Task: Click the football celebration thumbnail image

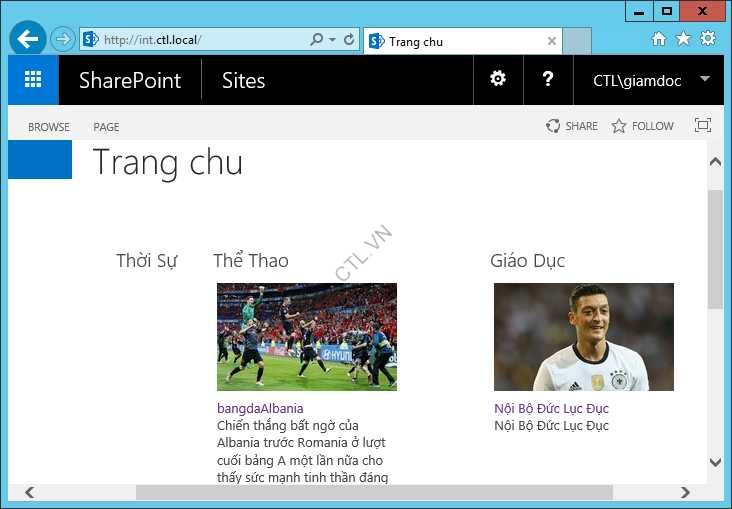Action: click(306, 336)
